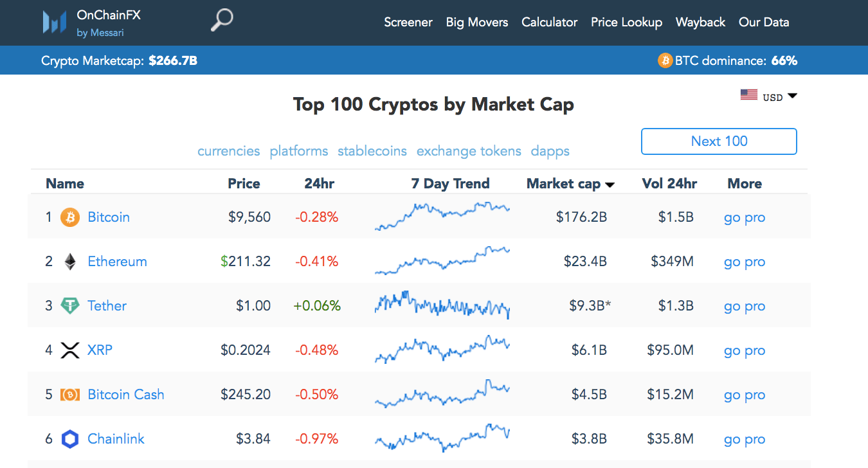Switch to the exchange tokens filter
The width and height of the screenshot is (868, 468).
click(x=469, y=150)
